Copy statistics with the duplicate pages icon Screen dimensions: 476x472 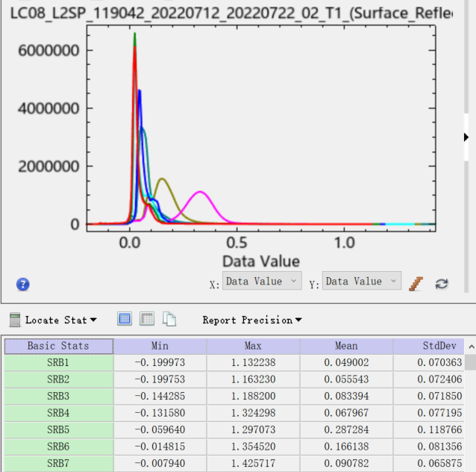(169, 319)
